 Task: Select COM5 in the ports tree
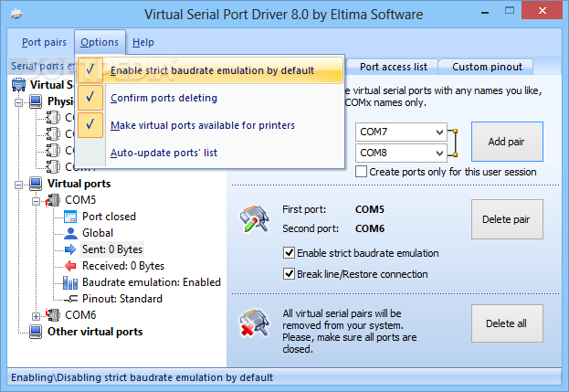[80, 200]
